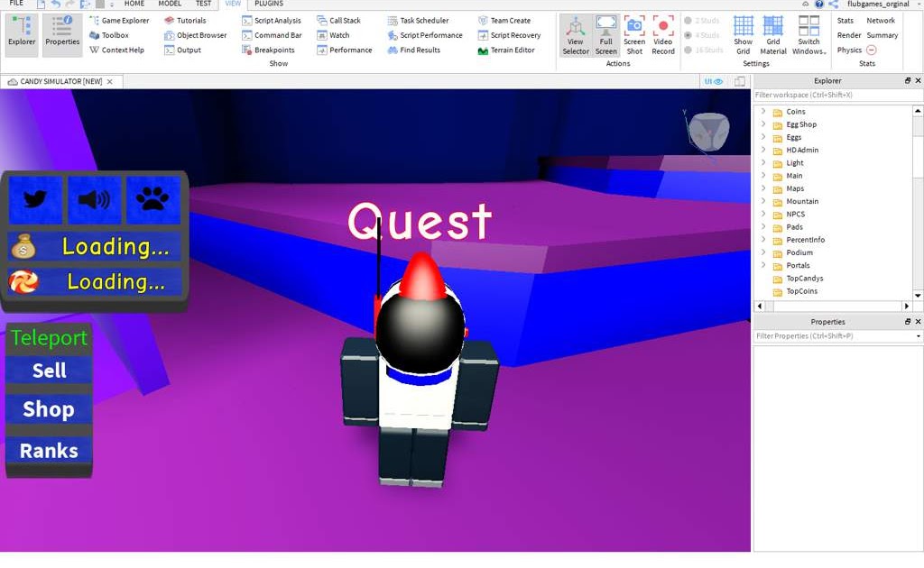
Task: Open the Object Browser
Action: pos(196,35)
